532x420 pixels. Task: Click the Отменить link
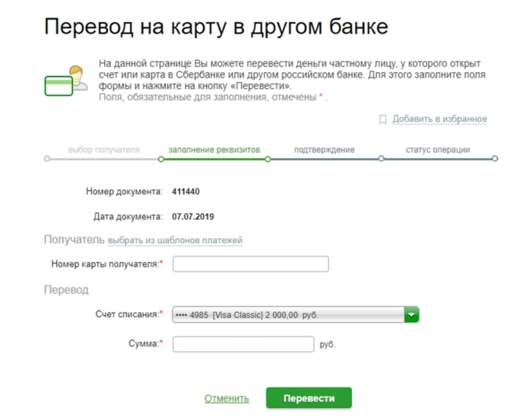coord(226,399)
